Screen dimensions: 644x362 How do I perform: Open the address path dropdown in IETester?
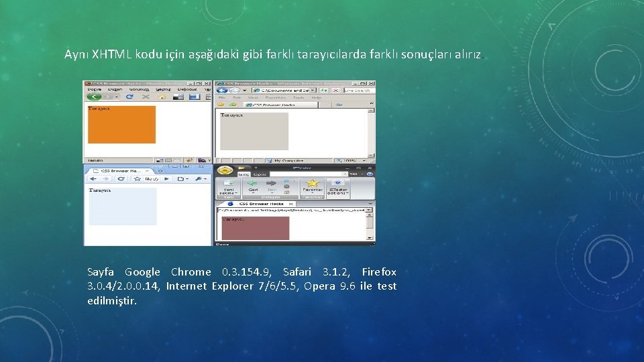click(369, 210)
